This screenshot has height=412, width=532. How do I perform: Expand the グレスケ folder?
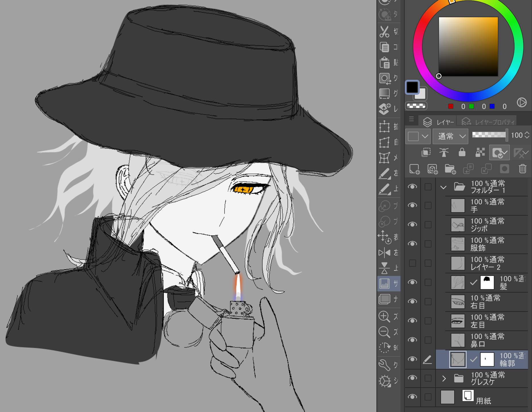click(444, 378)
